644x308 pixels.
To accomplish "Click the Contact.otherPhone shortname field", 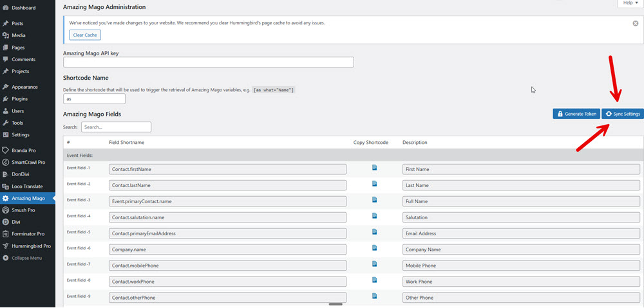I will [227, 298].
